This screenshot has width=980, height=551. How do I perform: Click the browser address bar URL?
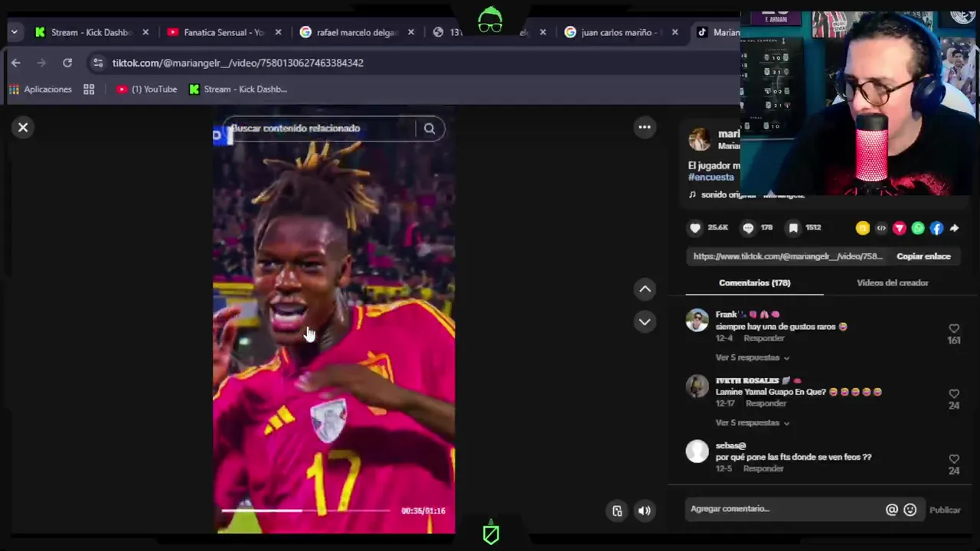click(x=238, y=63)
